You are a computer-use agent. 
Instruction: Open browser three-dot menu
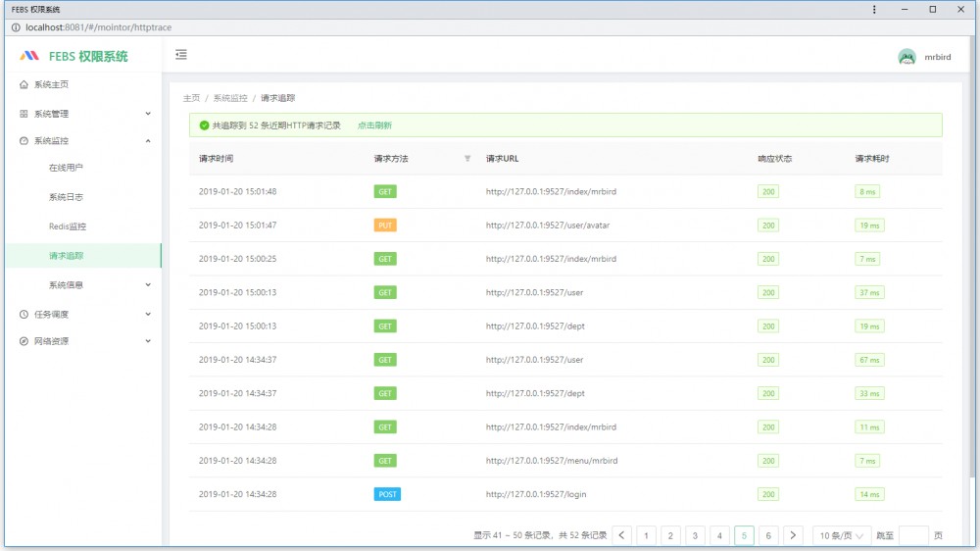(x=874, y=10)
